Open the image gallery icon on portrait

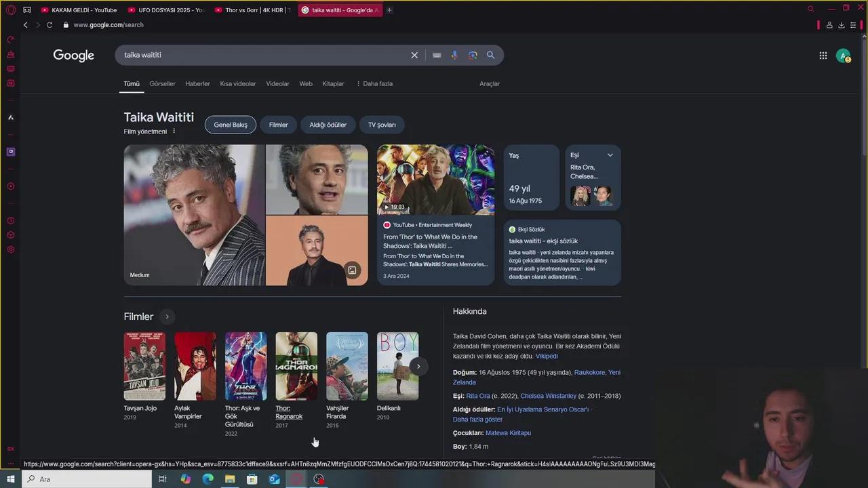pyautogui.click(x=352, y=270)
